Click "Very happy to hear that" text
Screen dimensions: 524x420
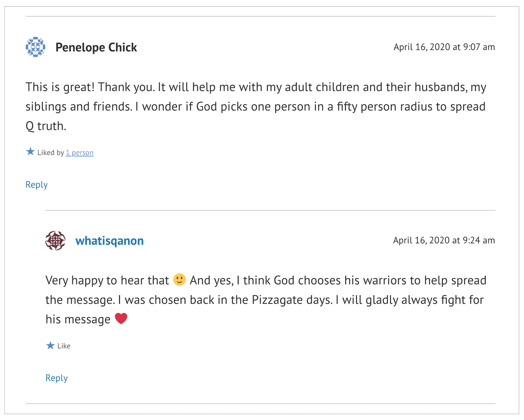click(107, 280)
